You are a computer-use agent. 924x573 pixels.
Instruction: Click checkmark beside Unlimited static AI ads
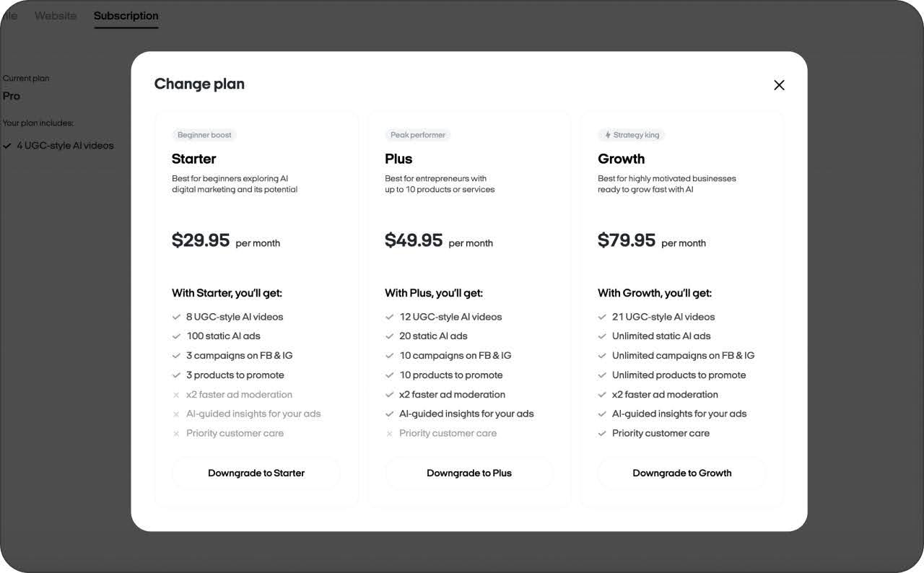[602, 336]
